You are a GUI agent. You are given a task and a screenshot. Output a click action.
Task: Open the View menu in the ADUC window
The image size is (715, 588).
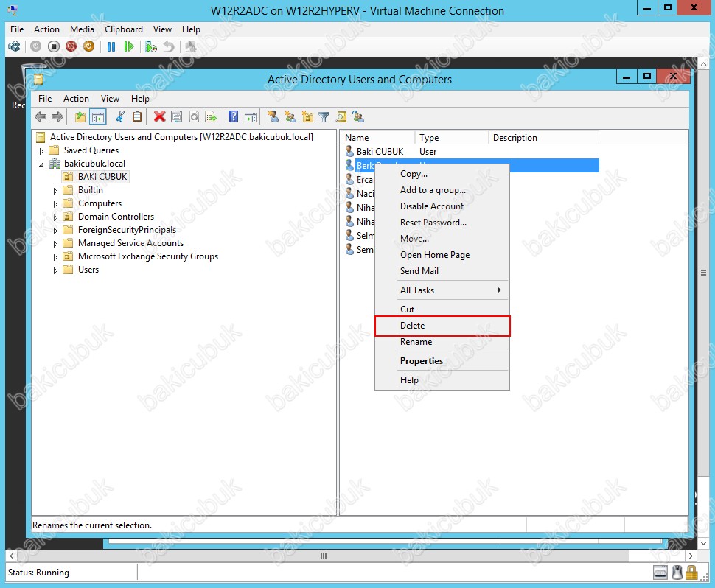click(110, 99)
